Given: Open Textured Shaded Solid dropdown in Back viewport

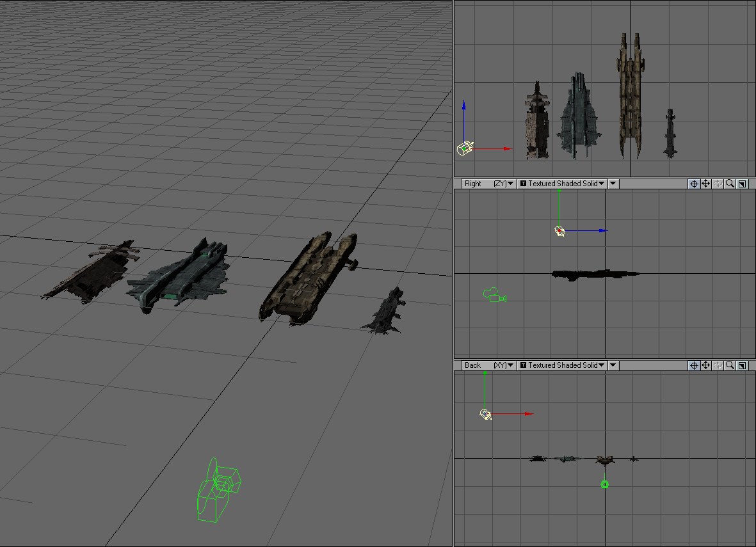Looking at the screenshot, I should tap(562, 365).
